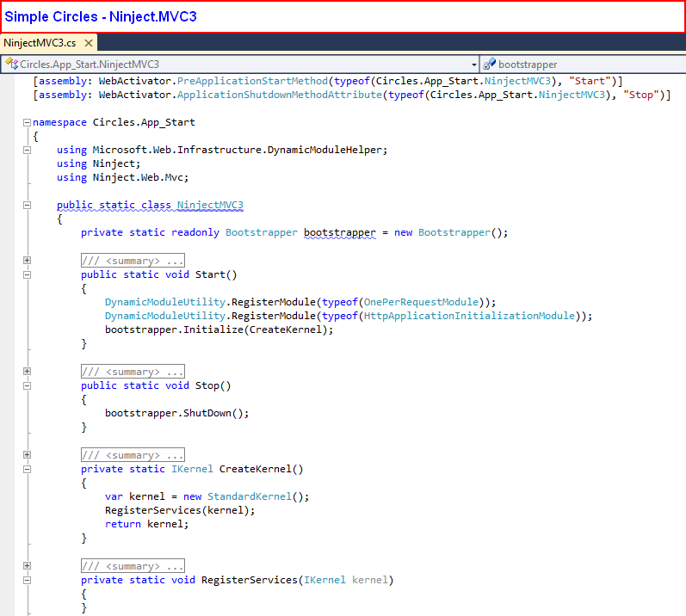
Task: Collapse the Start() method body
Action: pyautogui.click(x=28, y=274)
